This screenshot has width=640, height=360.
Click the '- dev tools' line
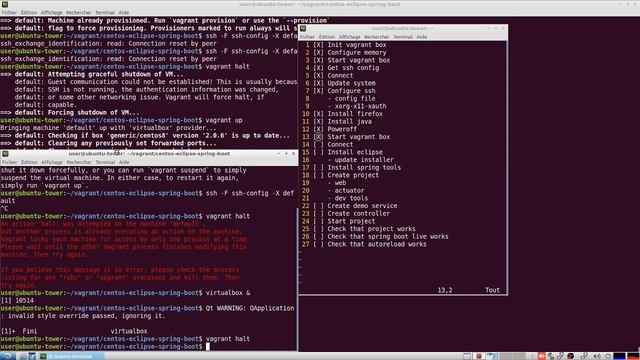[347, 198]
